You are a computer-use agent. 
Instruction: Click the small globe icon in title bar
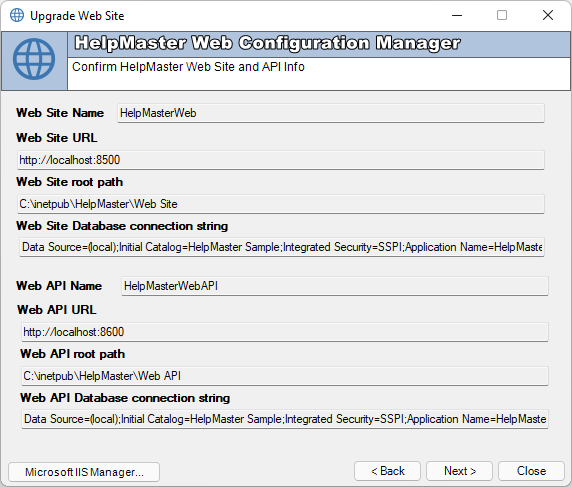tap(17, 16)
